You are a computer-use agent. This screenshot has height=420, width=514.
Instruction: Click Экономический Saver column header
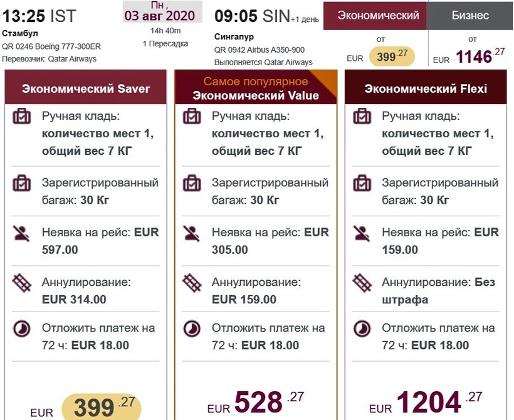pyautogui.click(x=86, y=88)
